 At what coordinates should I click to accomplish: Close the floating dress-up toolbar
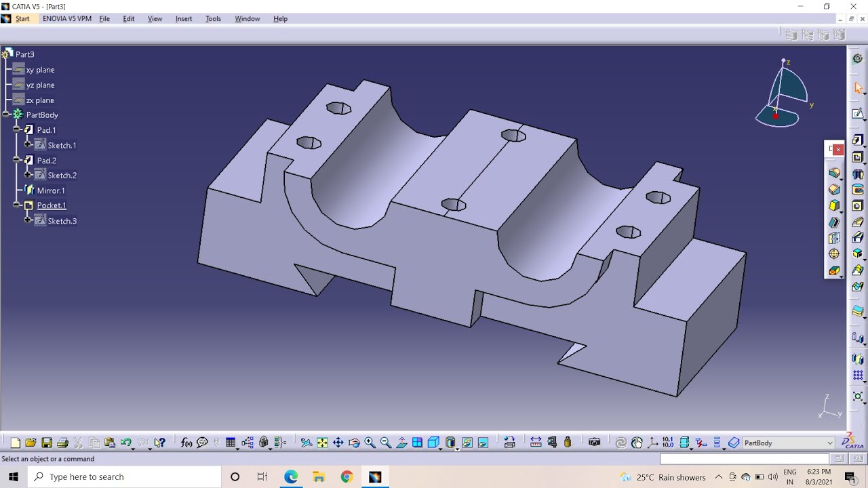pyautogui.click(x=838, y=149)
